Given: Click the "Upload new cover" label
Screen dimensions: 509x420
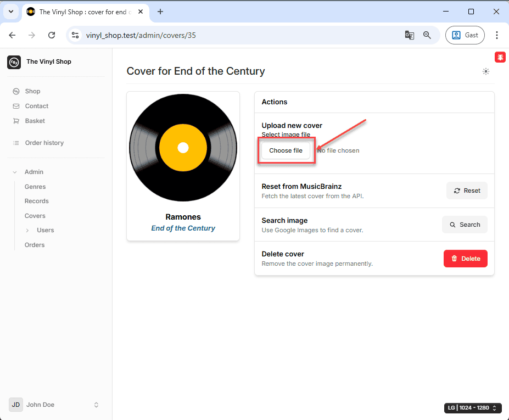Looking at the screenshot, I should point(292,126).
